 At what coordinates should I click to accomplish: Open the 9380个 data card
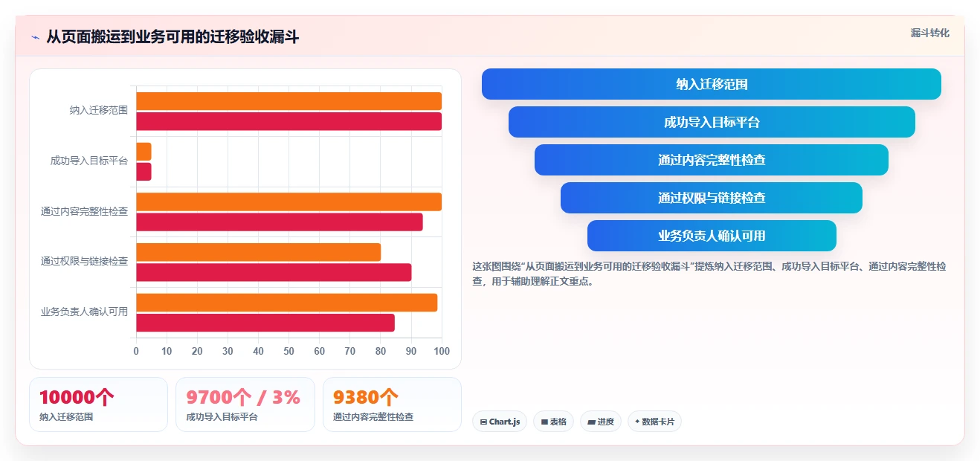[x=392, y=404]
